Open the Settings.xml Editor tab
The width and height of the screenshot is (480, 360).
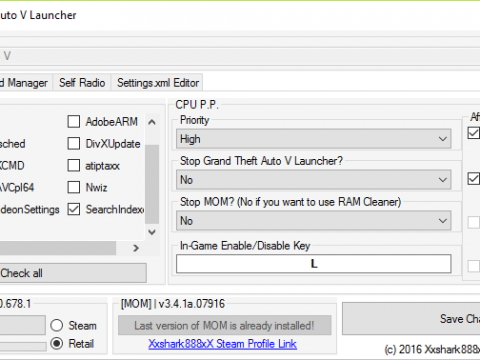click(158, 83)
